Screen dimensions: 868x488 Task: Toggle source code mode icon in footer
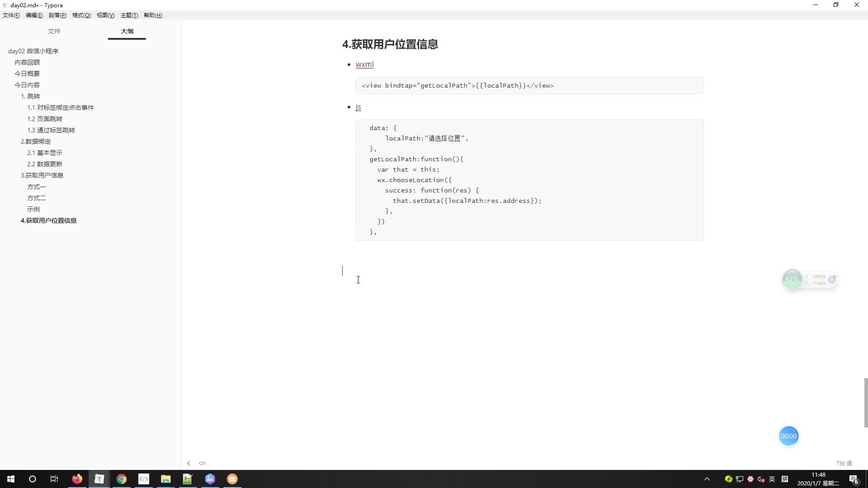[202, 463]
